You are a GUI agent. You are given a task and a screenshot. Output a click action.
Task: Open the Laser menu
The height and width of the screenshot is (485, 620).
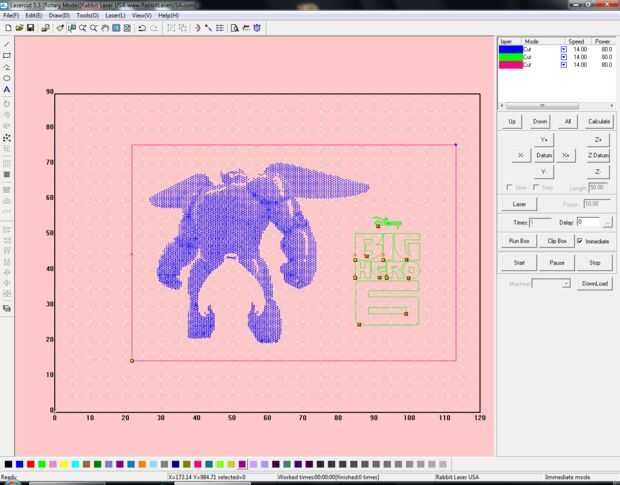[115, 15]
